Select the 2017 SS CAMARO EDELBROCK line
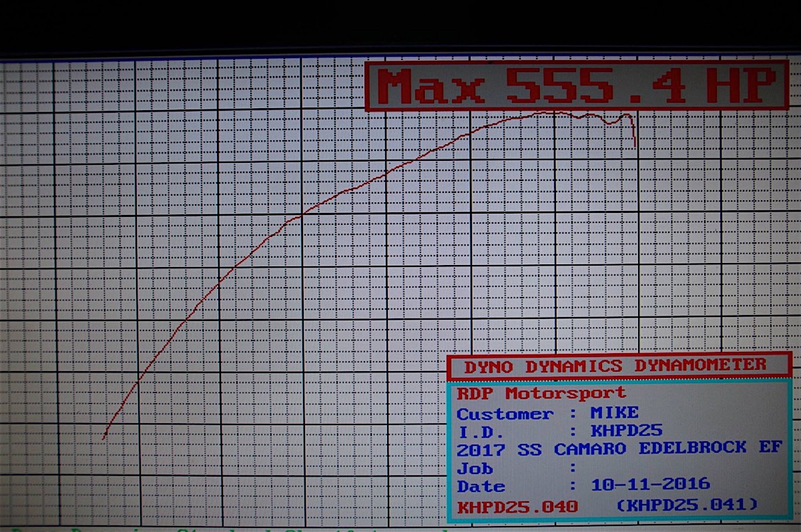The width and height of the screenshot is (801, 532). (x=619, y=449)
